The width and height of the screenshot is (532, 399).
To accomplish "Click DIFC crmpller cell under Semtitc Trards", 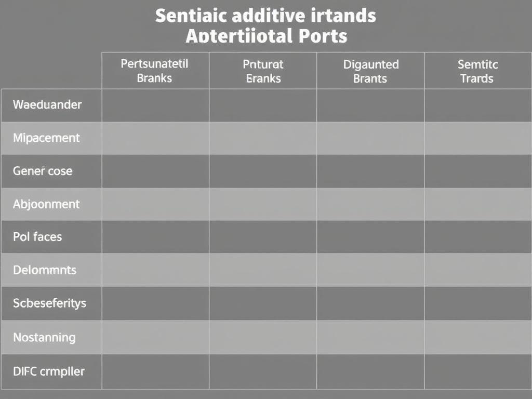I will point(477,371).
